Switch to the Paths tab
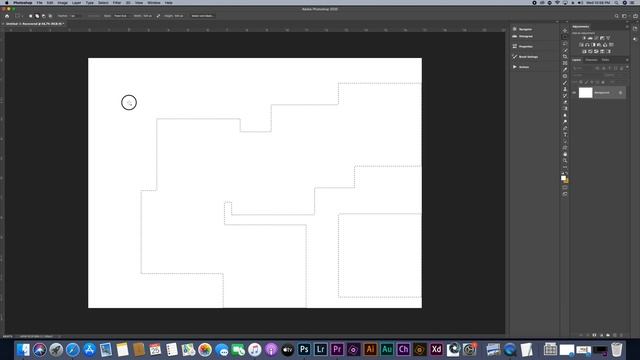 (605, 60)
